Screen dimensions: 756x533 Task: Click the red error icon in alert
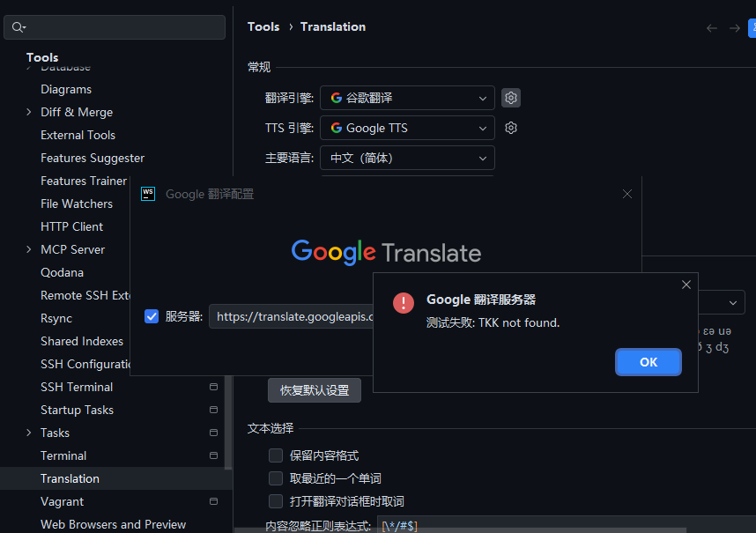[404, 303]
